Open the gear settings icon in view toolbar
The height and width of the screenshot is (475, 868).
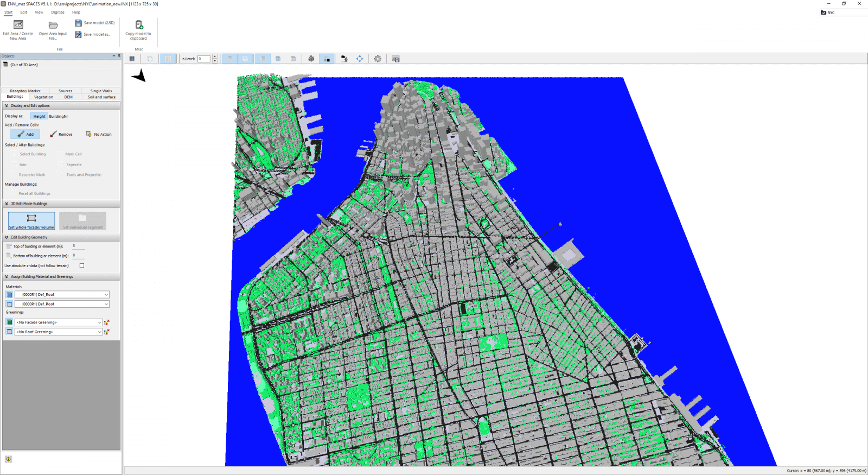(378, 59)
